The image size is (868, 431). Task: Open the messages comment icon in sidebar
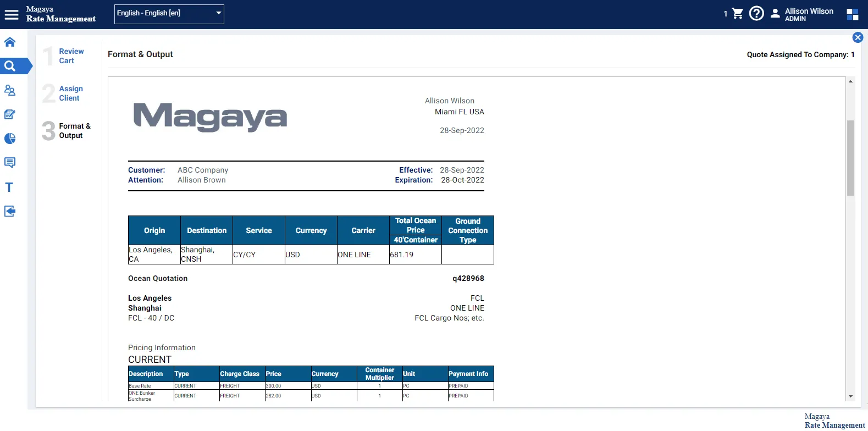[10, 163]
